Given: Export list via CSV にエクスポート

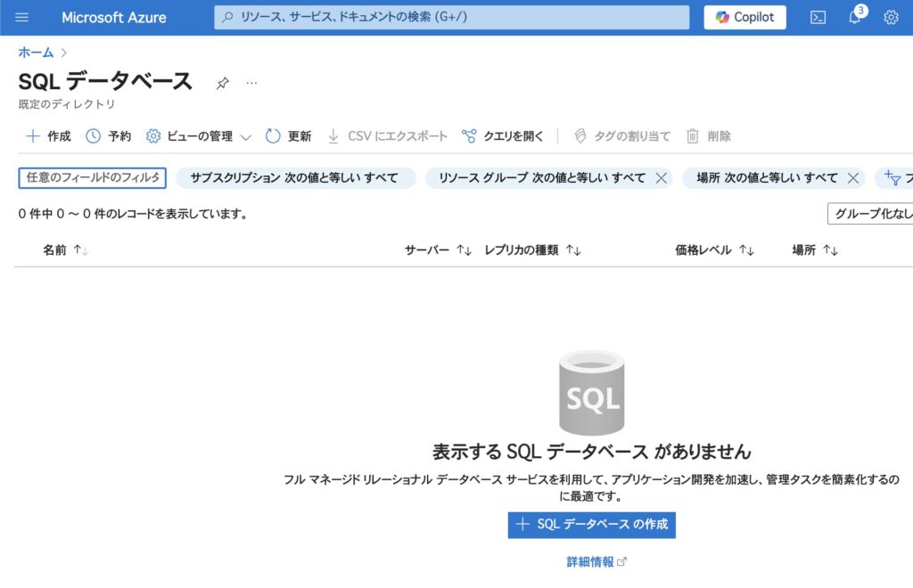Looking at the screenshot, I should tap(387, 136).
